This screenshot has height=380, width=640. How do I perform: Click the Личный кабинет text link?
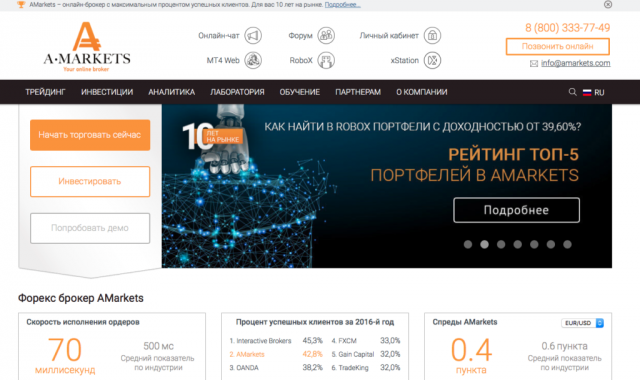(x=389, y=36)
